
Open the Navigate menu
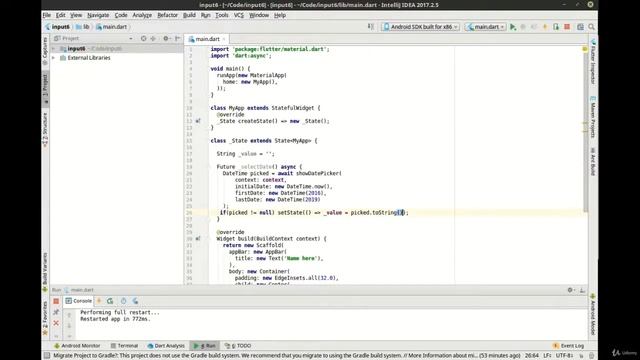tap(98, 15)
